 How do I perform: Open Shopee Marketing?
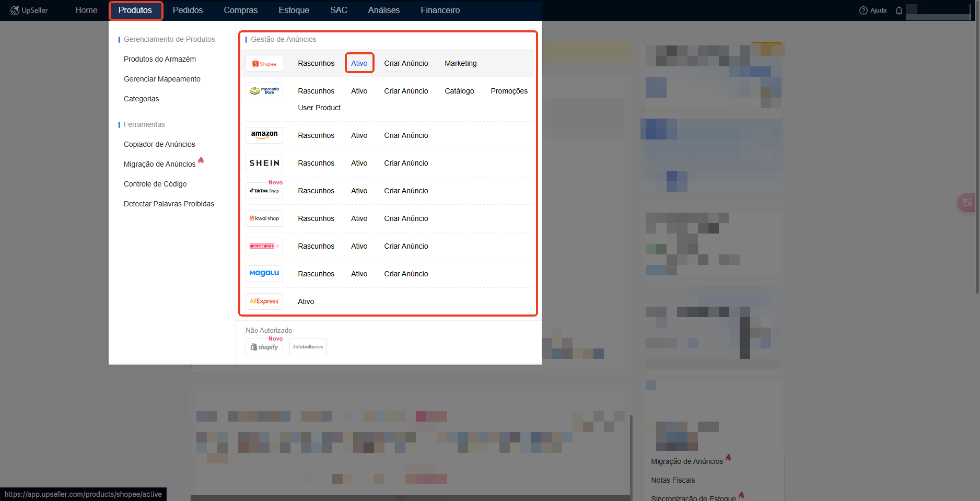click(461, 63)
